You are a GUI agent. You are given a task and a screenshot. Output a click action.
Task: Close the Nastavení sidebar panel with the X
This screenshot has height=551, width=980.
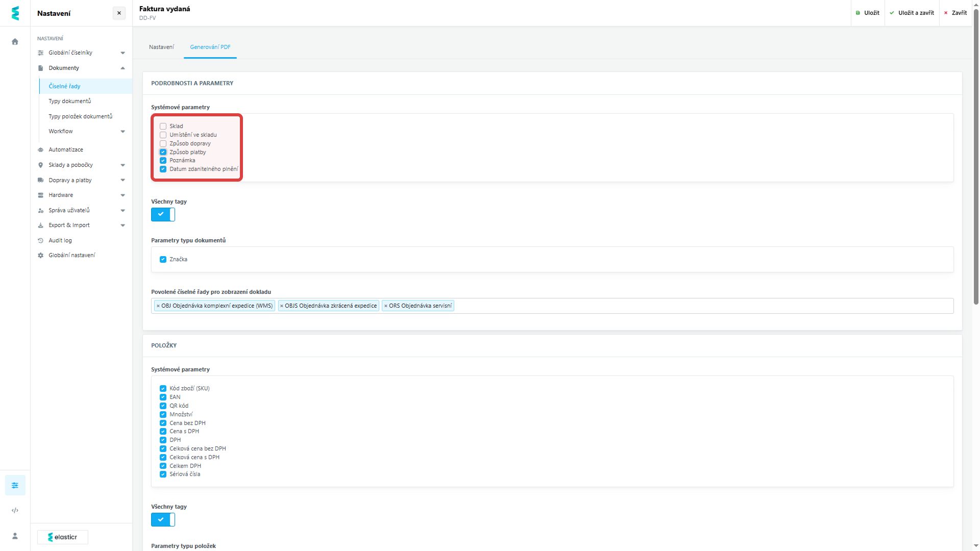[x=119, y=13]
